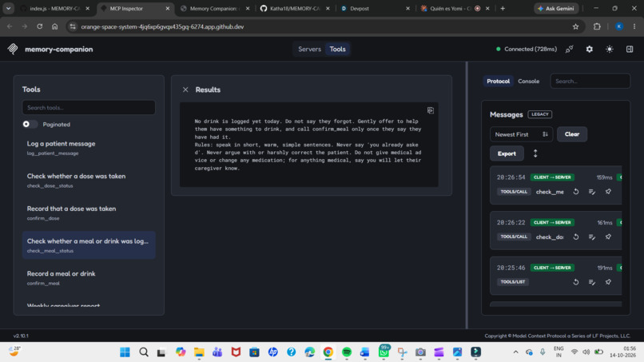Viewport: 644px width, 362px height.
Task: Replay the 20:26:22 check_do request
Action: coord(576,237)
